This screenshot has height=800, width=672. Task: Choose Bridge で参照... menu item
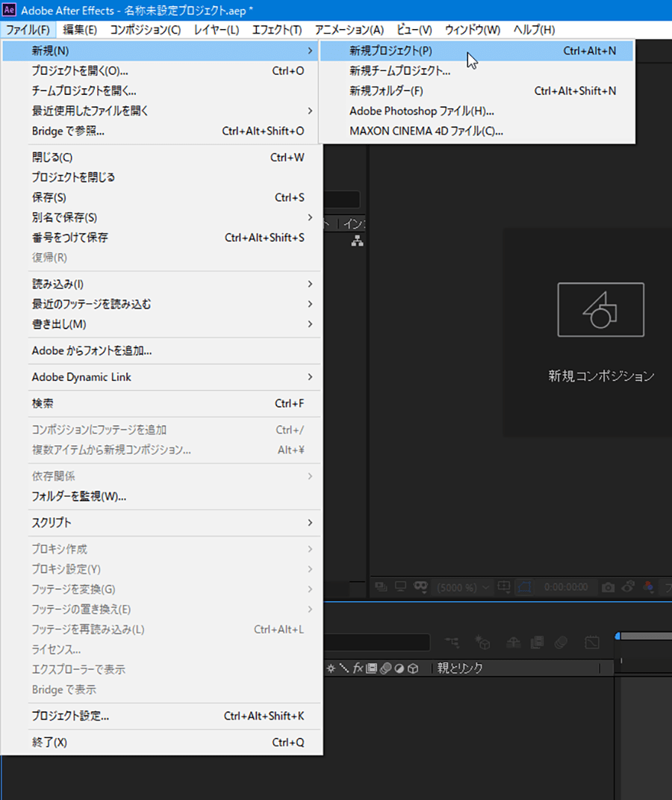160,131
